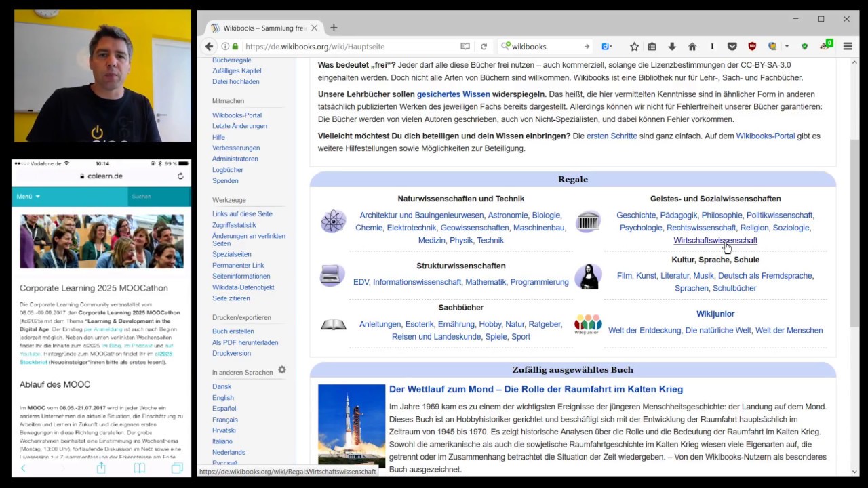Close the Wikibooks tab
Image resolution: width=868 pixels, height=488 pixels.
coord(315,28)
